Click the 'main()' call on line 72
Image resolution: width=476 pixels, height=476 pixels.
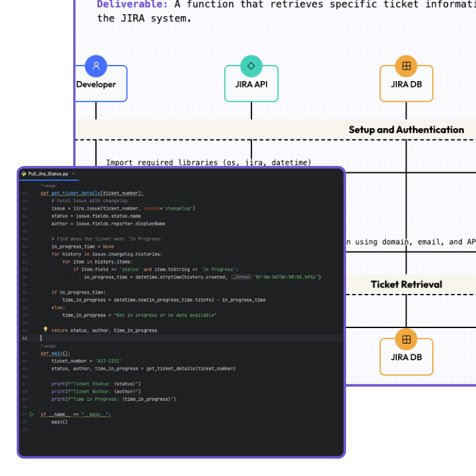point(59,422)
